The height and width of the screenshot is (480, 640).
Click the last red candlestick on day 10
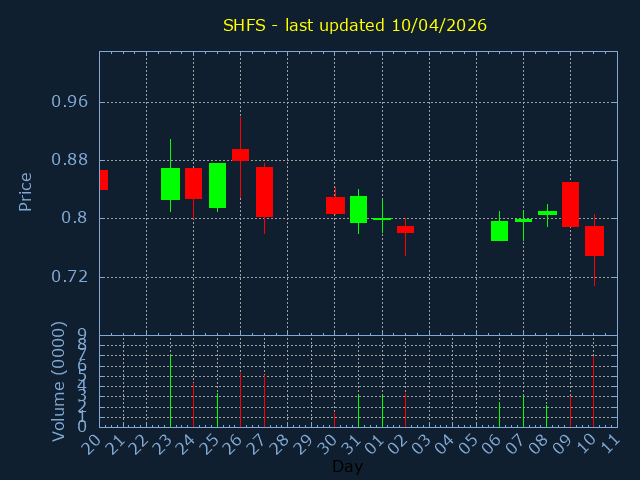pos(594,241)
